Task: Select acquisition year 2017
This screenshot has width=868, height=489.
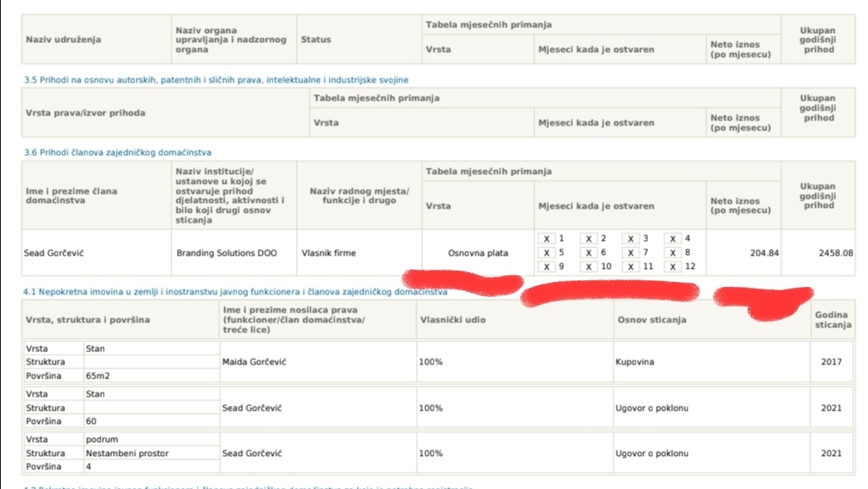Action: [831, 362]
